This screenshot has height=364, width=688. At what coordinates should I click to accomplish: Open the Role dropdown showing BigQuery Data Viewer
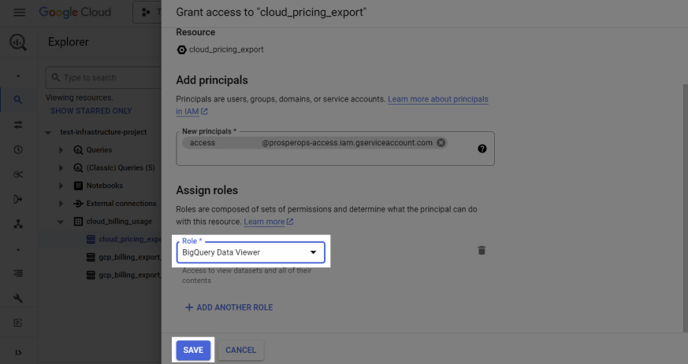click(251, 252)
